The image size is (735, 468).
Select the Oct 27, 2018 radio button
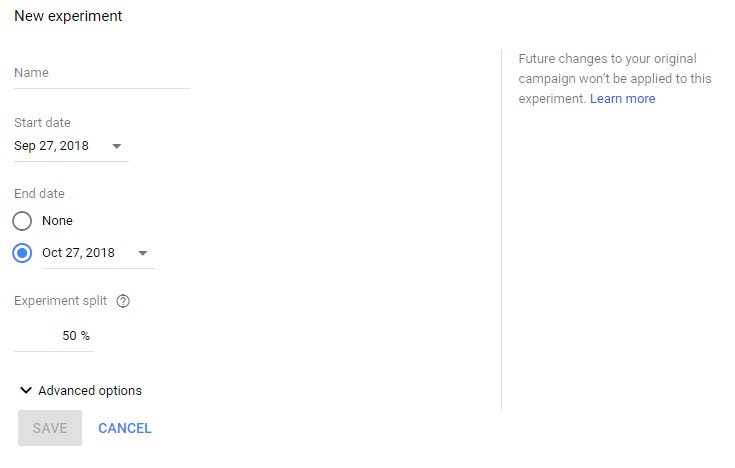click(x=23, y=253)
